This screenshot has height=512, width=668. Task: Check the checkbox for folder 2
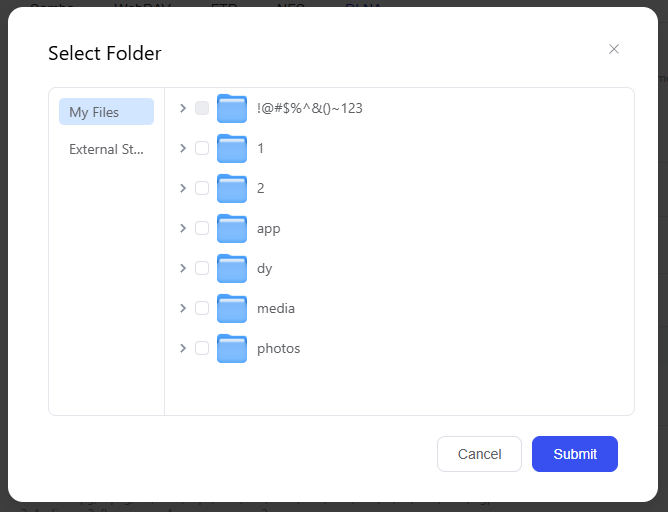(x=202, y=188)
